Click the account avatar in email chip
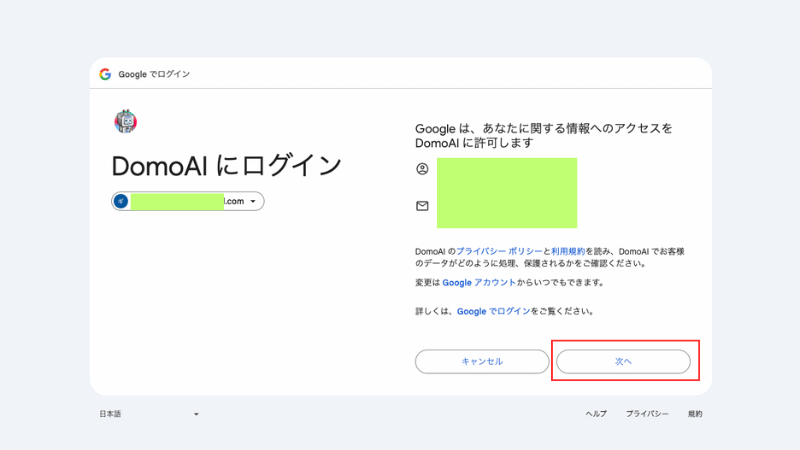 coord(121,201)
